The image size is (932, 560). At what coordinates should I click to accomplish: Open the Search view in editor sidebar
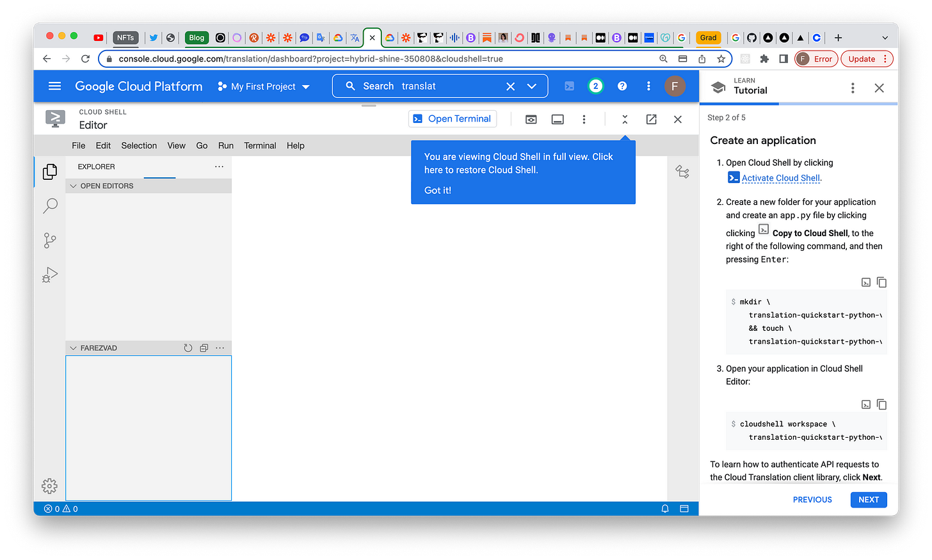(x=50, y=206)
